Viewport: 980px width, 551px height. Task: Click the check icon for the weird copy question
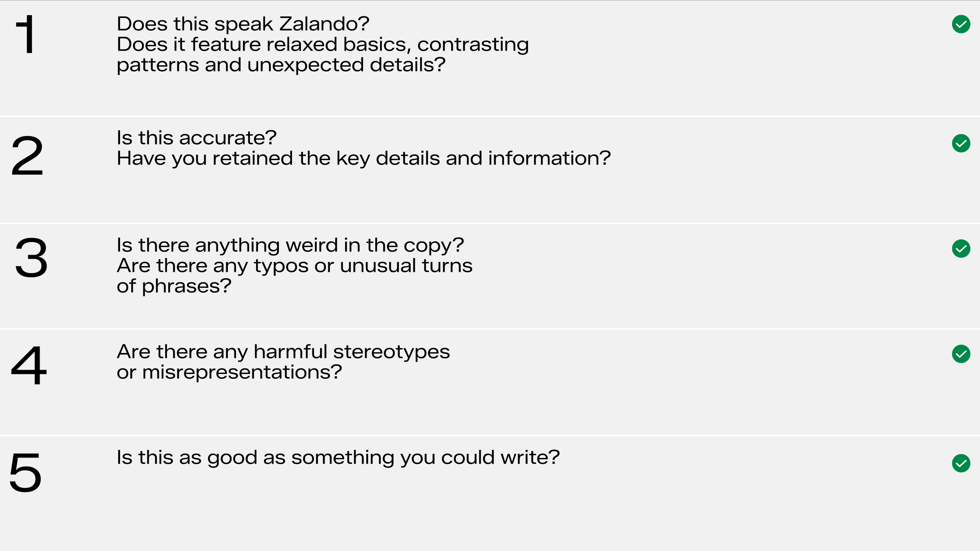pos(961,249)
